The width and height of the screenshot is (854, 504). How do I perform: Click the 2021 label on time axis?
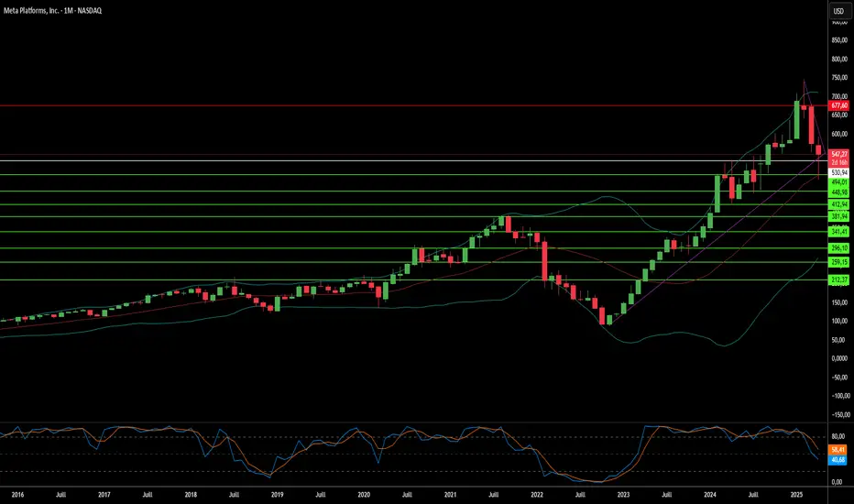[x=451, y=495]
